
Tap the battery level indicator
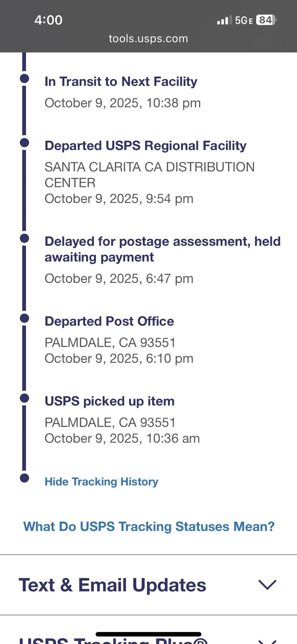tap(266, 20)
